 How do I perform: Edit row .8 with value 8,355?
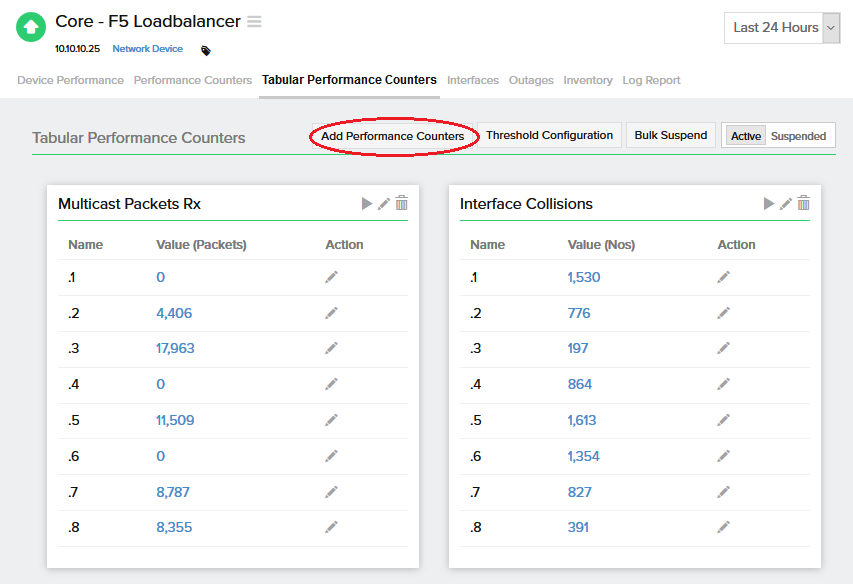click(331, 527)
